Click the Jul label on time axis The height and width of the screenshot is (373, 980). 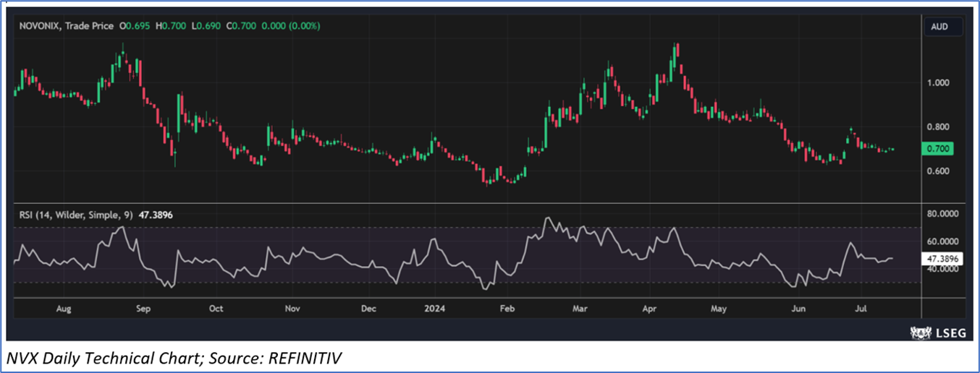point(861,309)
